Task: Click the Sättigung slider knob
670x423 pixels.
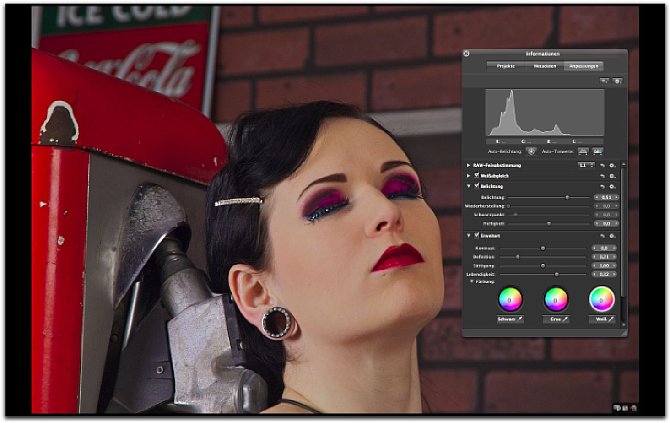Action: tap(543, 266)
